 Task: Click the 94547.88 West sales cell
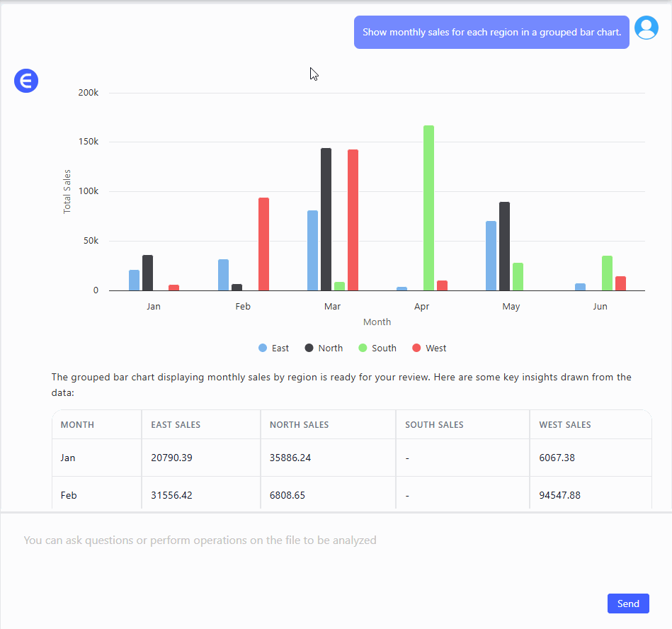(559, 495)
